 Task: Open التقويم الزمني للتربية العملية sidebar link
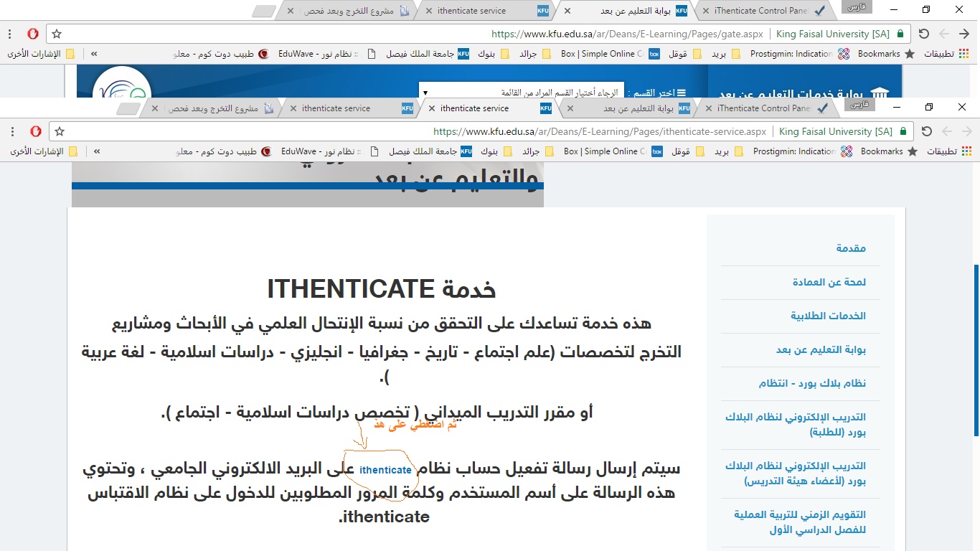pyautogui.click(x=799, y=522)
